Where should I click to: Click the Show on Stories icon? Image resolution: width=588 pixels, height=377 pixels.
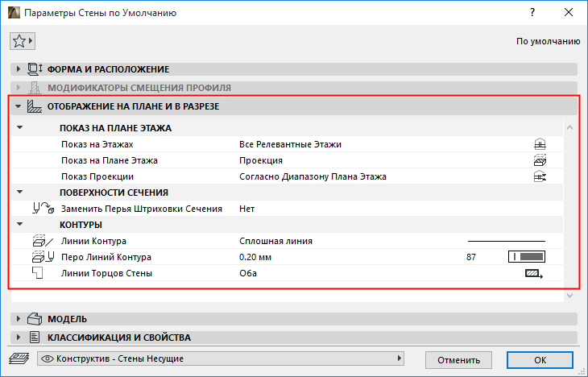(540, 144)
